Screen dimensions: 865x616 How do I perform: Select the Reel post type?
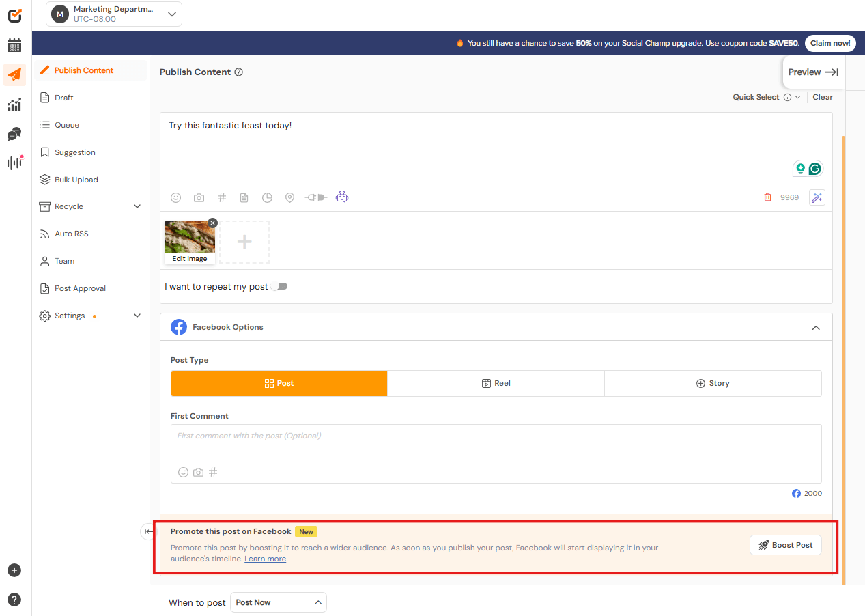[x=496, y=383]
